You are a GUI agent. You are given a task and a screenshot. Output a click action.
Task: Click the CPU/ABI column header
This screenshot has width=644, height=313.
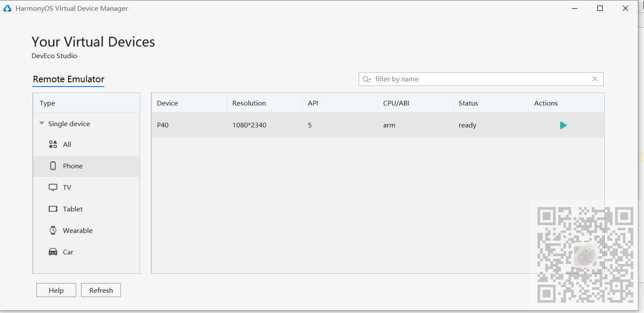click(416, 103)
